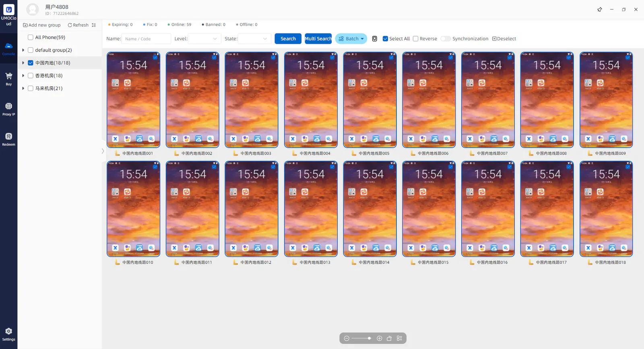Click folder icon of 中国内地线路009
644x349 pixels.
(590, 153)
